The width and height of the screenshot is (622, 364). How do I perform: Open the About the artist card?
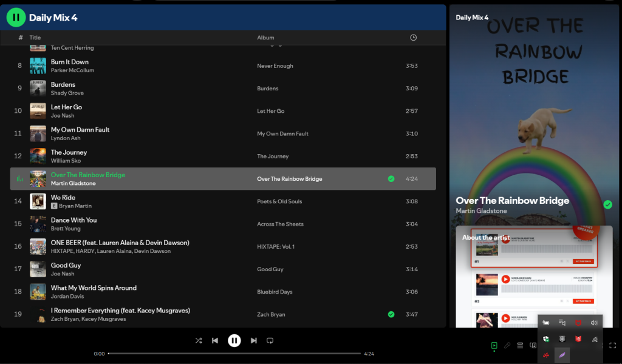(x=534, y=277)
